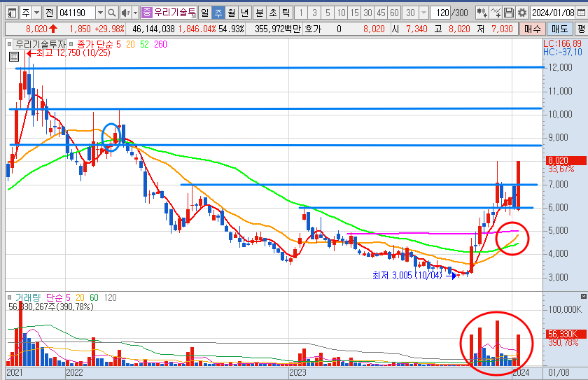The image size is (588, 380).
Task: Select the 30 interval button next to 15
Action: tap(367, 13)
